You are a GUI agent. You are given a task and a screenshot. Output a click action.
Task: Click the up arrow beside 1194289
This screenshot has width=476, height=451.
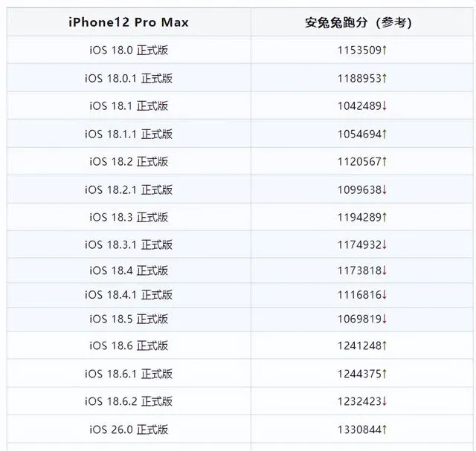(385, 217)
